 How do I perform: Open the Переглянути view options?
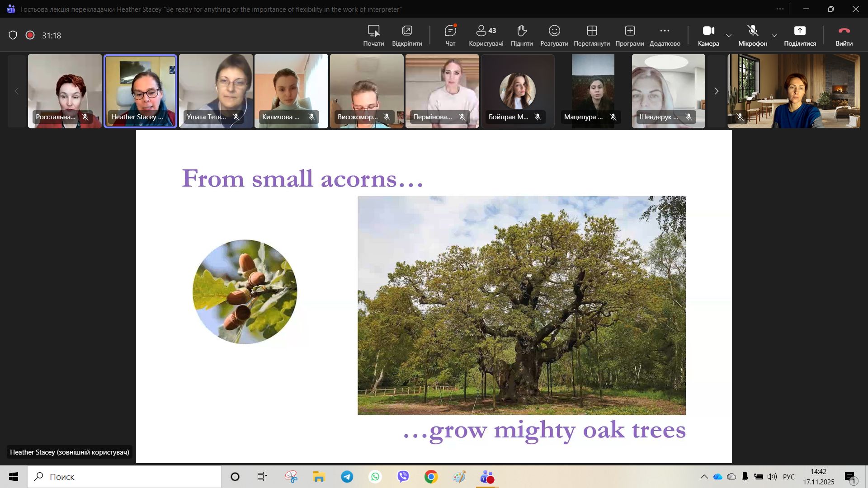coord(591,35)
